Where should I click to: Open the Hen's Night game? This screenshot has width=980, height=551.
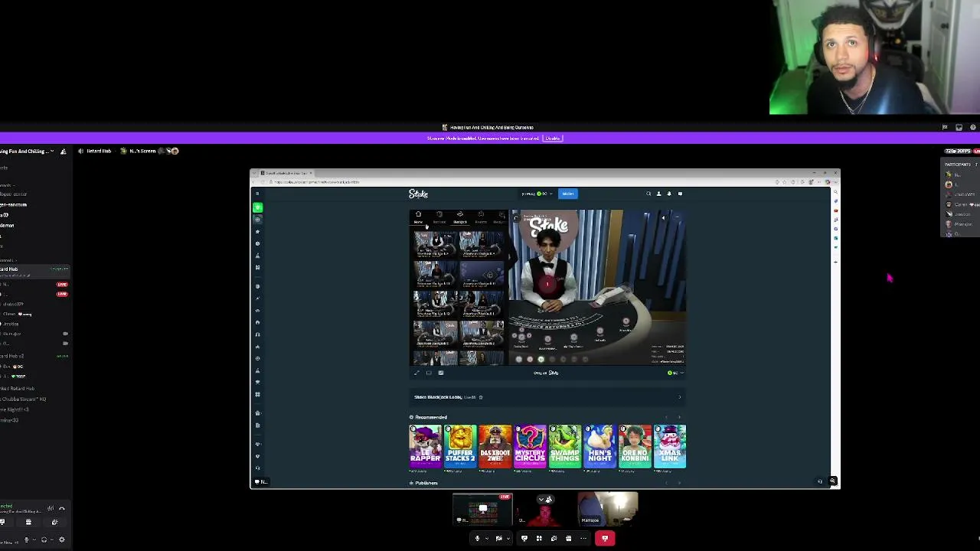[599, 446]
